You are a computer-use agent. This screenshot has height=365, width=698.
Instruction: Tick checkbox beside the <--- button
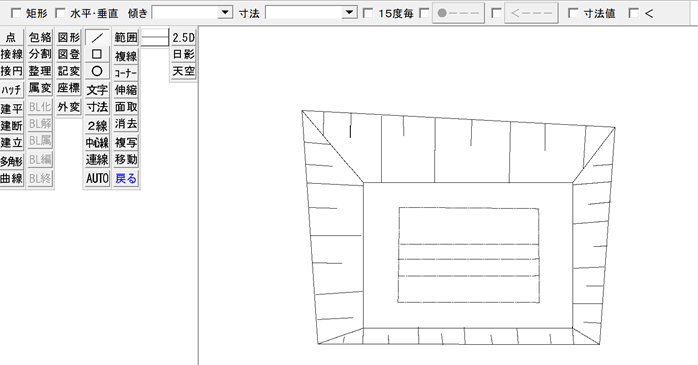[496, 13]
